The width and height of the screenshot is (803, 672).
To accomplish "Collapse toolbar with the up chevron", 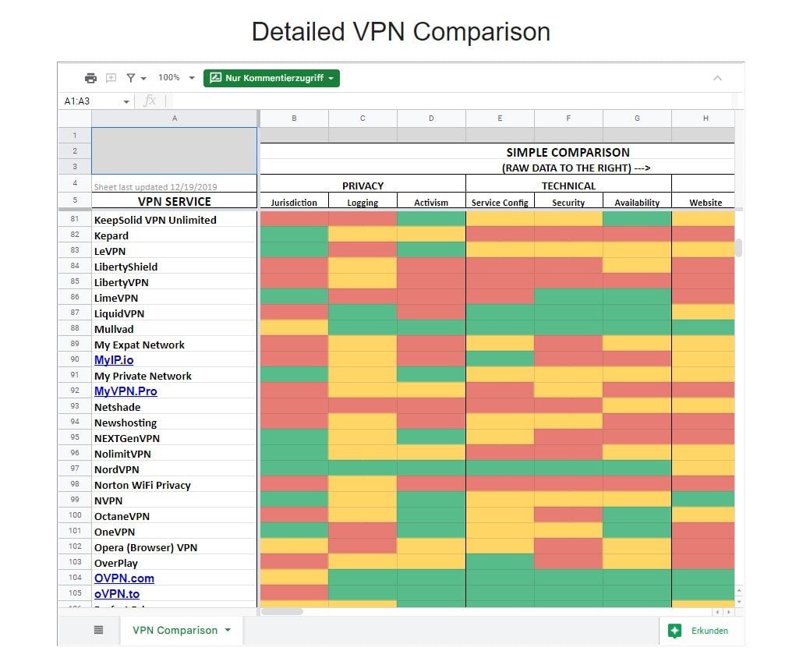I will tap(717, 78).
